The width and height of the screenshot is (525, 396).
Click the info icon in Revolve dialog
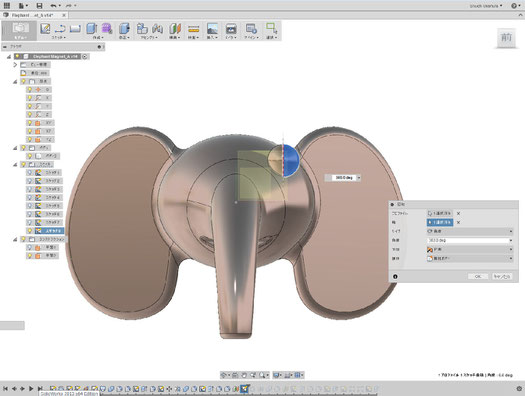tap(395, 276)
